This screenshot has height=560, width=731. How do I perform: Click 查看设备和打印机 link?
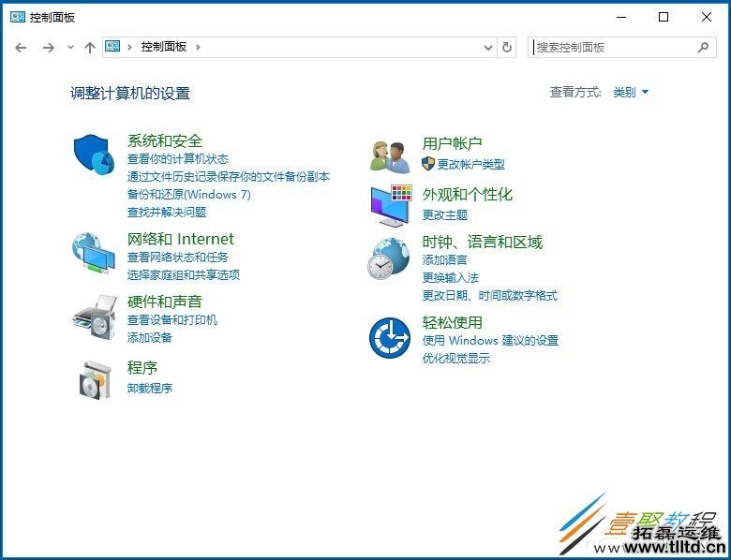tap(172, 319)
